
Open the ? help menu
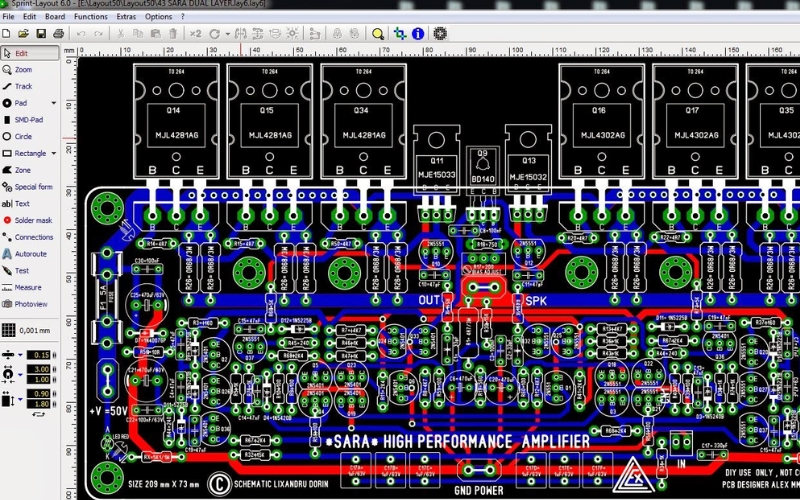183,16
